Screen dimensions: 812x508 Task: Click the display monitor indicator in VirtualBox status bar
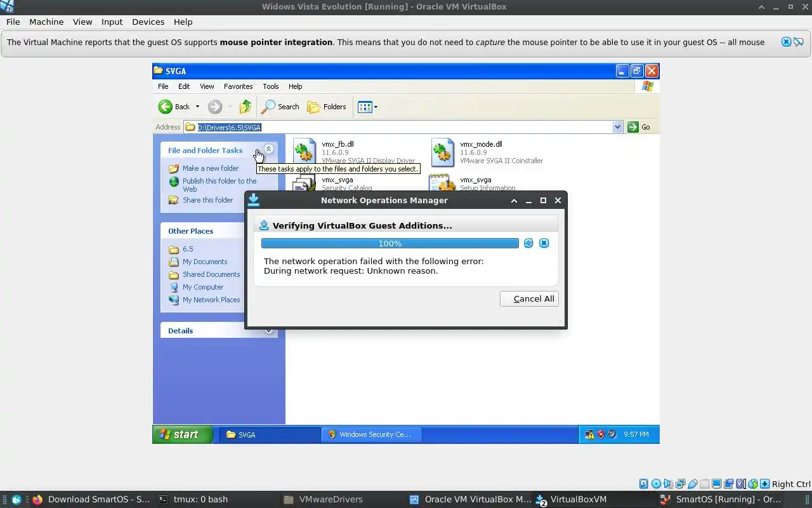pyautogui.click(x=716, y=484)
